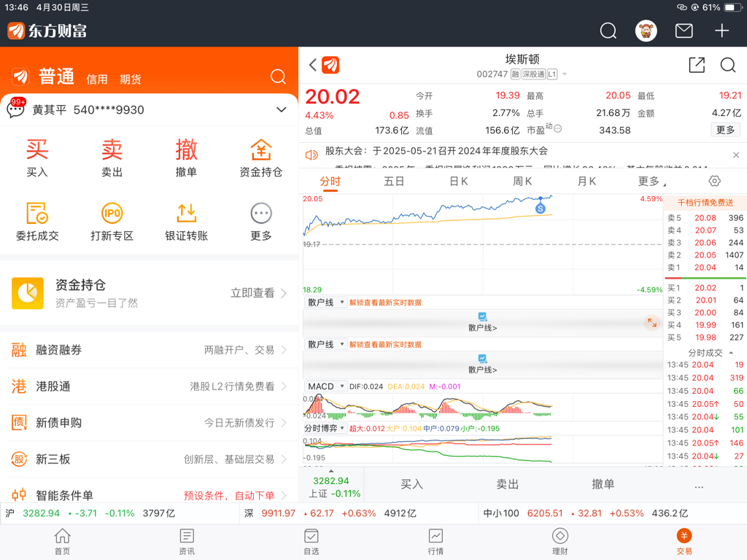Open the 分时博弈 indicator dropdown
747x560 pixels.
pyautogui.click(x=326, y=428)
